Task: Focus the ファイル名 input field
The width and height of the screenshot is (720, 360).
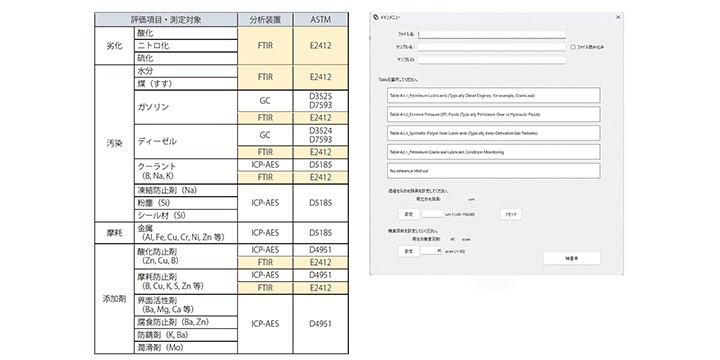Action: pyautogui.click(x=491, y=34)
